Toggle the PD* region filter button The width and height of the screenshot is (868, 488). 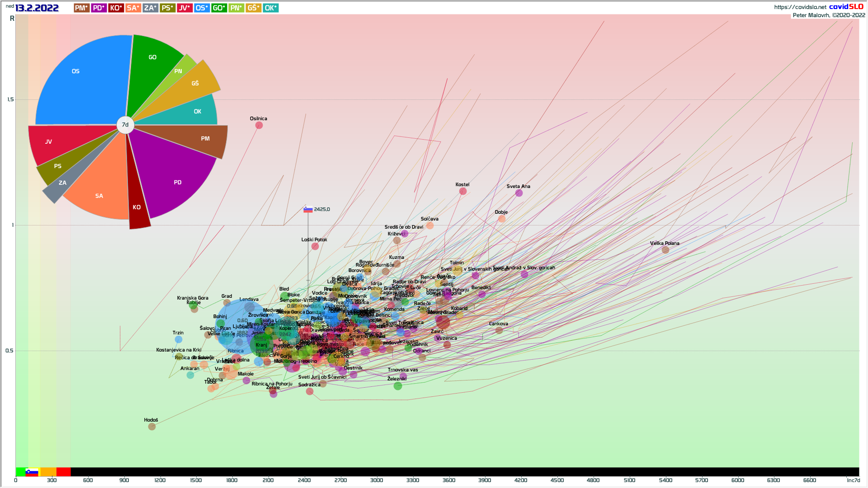click(99, 8)
